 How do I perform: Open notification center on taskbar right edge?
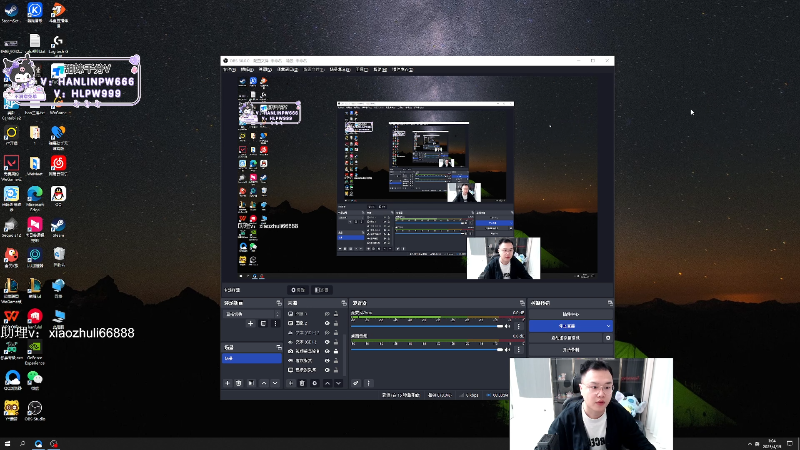coord(790,444)
